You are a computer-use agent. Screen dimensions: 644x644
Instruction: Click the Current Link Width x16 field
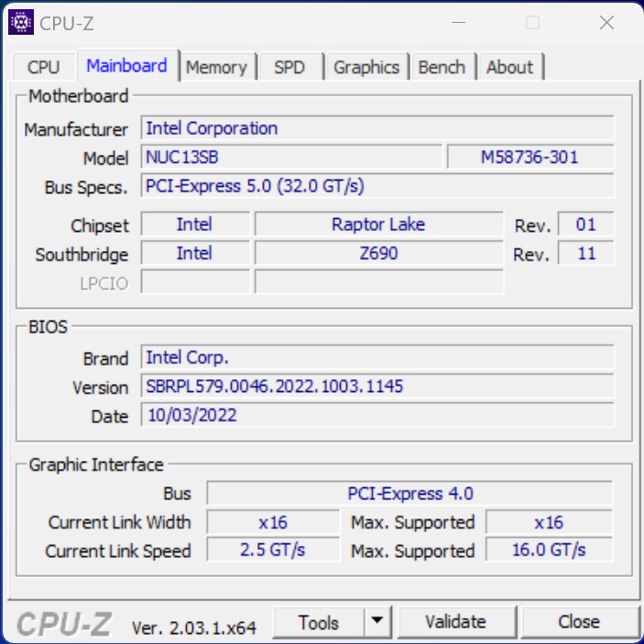pyautogui.click(x=273, y=522)
